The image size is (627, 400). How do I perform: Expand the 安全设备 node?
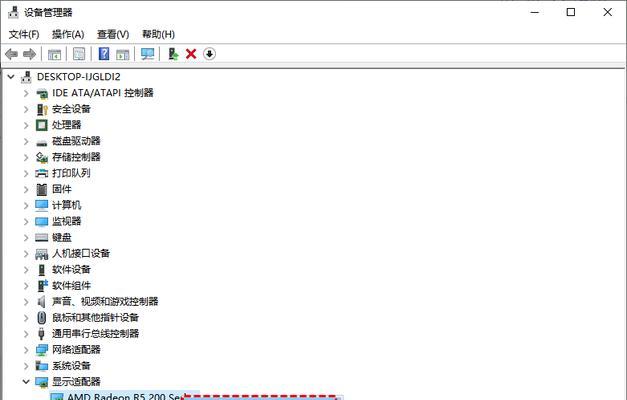26,109
